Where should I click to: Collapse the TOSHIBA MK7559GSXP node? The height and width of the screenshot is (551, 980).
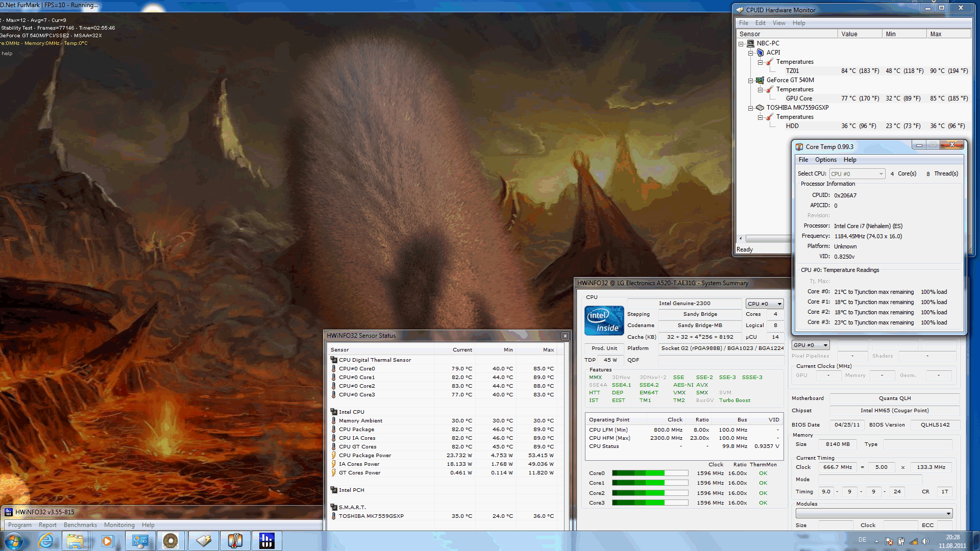tap(750, 108)
